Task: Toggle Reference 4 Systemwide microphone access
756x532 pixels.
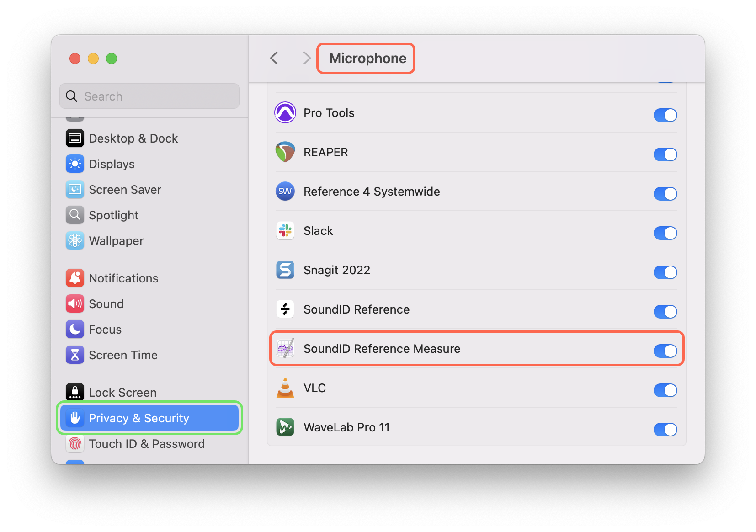Action: [x=665, y=194]
